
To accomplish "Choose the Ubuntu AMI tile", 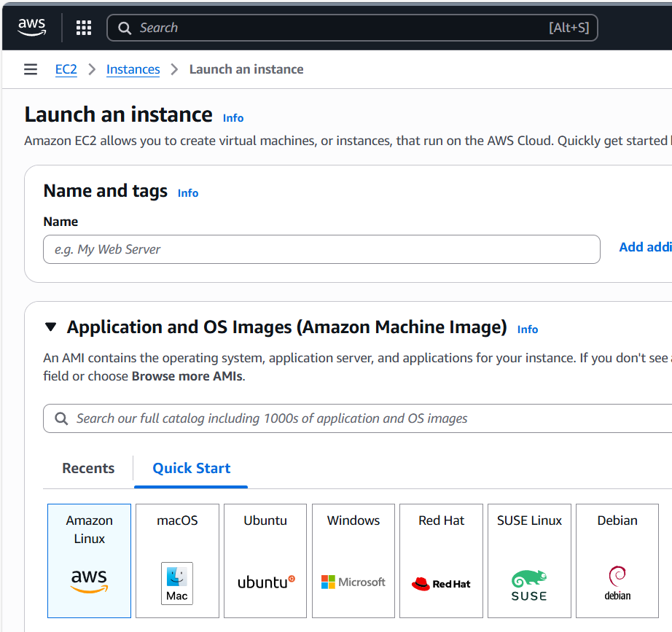I will [x=265, y=561].
